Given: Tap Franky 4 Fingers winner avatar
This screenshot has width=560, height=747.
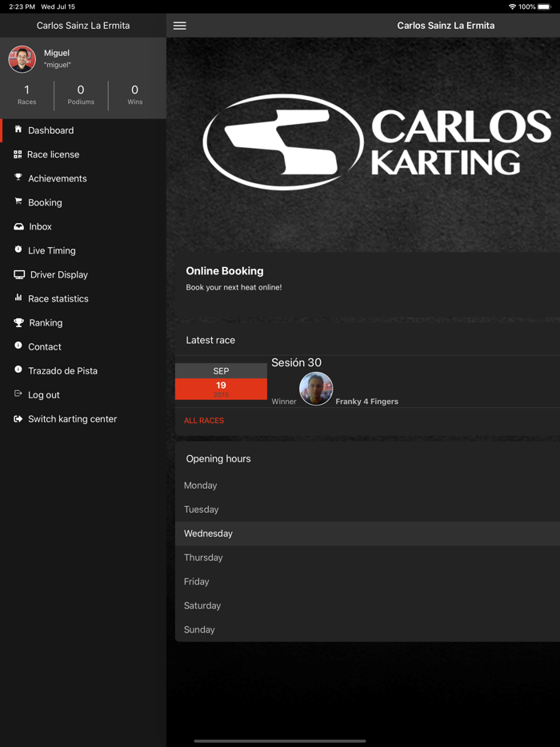Looking at the screenshot, I should click(316, 388).
